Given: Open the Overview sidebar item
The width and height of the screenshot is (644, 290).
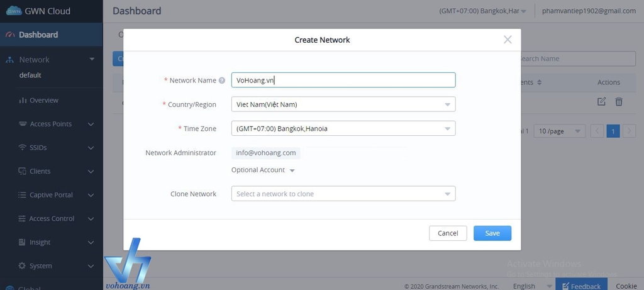Looking at the screenshot, I should tap(43, 100).
